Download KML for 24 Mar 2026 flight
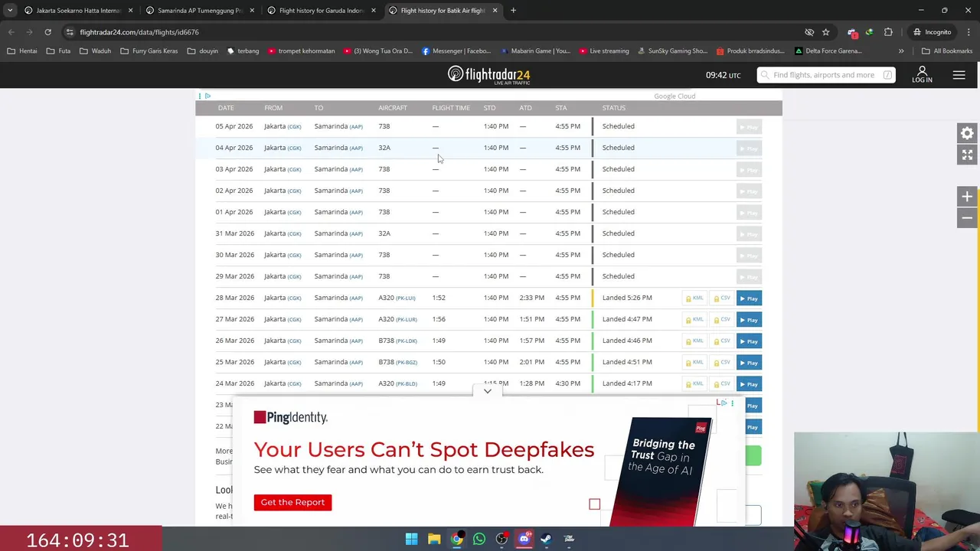 (x=694, y=384)
